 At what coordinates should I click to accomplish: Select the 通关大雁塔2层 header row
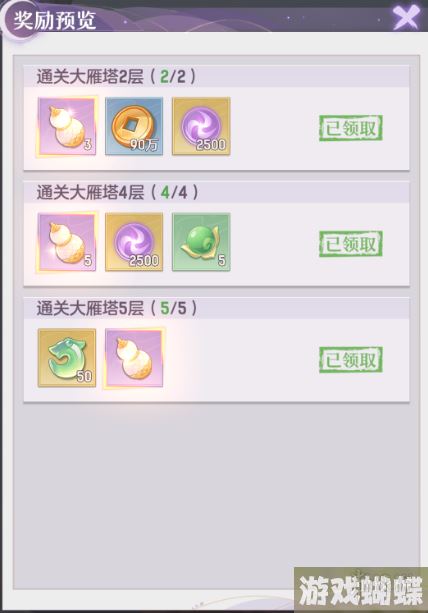217,76
